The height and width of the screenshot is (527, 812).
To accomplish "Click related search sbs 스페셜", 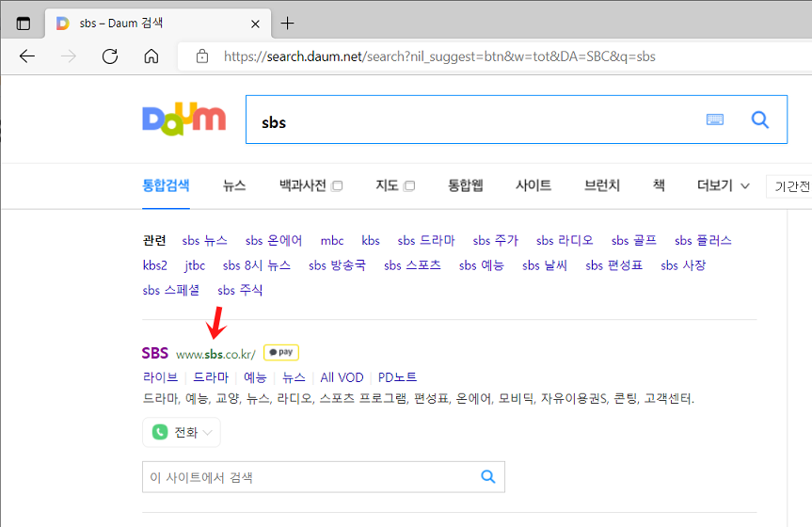I will click(x=171, y=290).
